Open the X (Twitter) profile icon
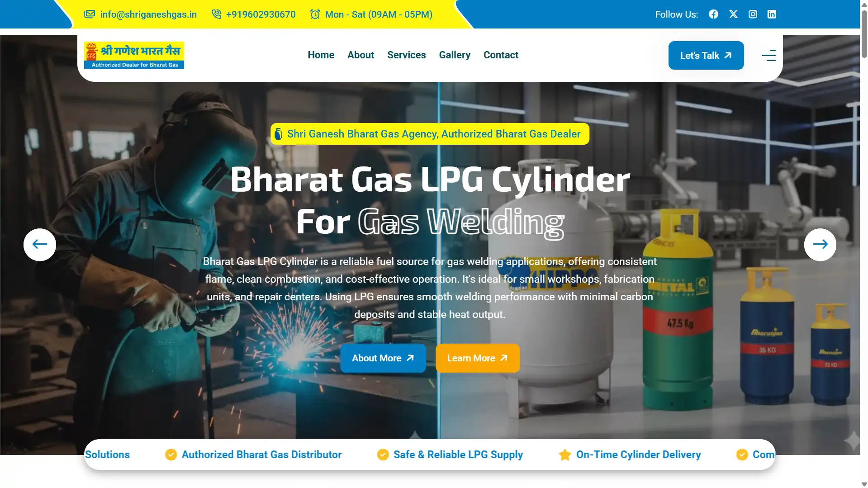 (x=733, y=14)
